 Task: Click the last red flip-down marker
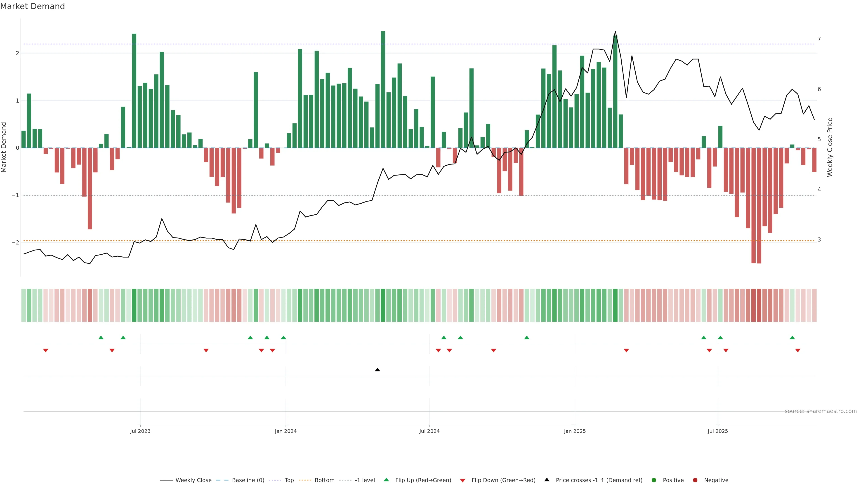797,351
